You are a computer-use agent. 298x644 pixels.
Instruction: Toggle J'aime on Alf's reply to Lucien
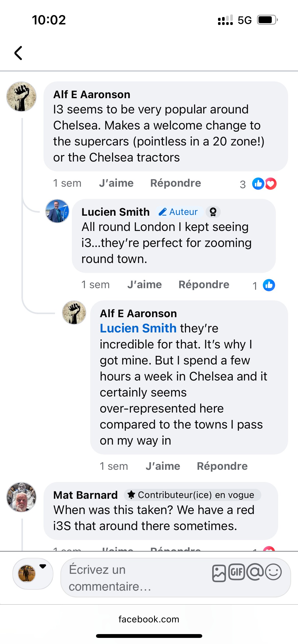pyautogui.click(x=163, y=466)
